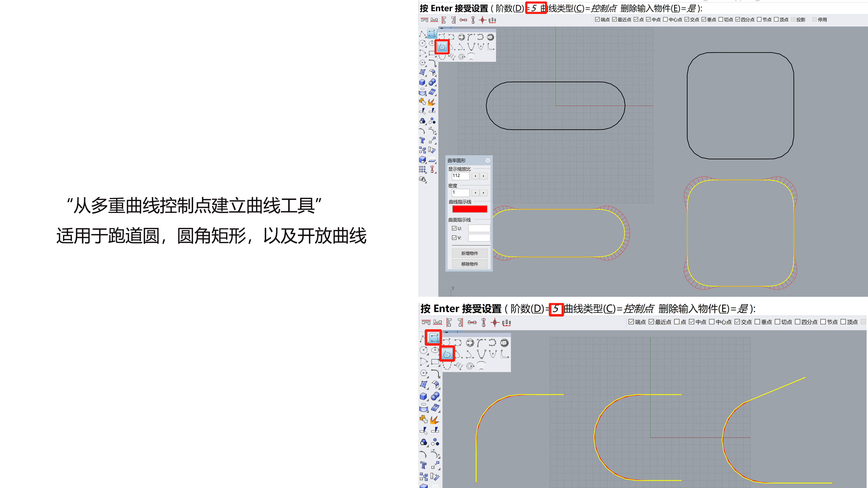
Task: Uncheck the V surface indicator checkbox
Action: (x=454, y=238)
